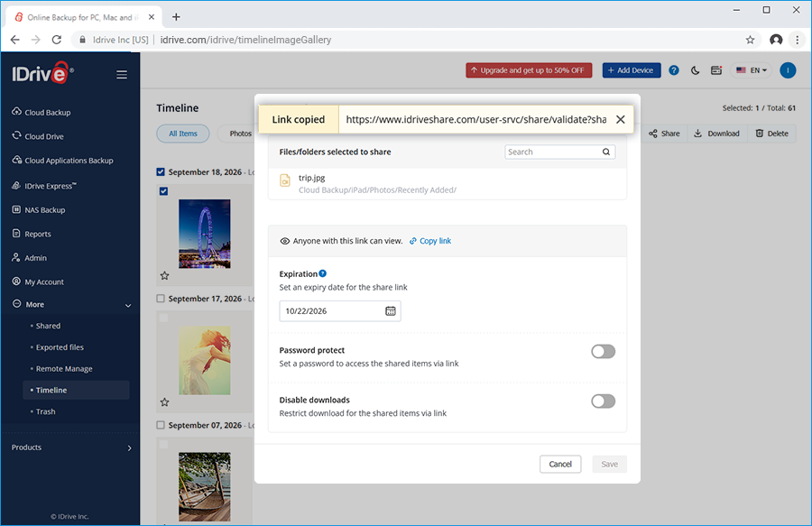Select the All Items filter tab
The width and height of the screenshot is (812, 526).
[x=183, y=134]
